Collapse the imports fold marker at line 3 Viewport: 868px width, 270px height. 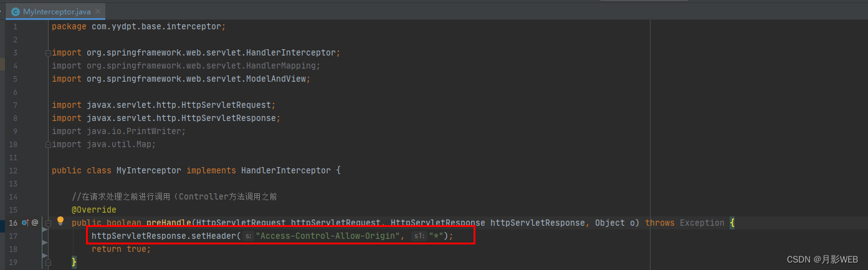48,53
